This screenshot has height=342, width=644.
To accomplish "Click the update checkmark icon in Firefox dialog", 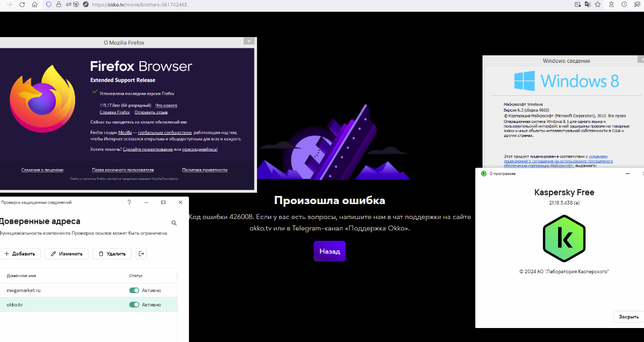I will coord(96,92).
